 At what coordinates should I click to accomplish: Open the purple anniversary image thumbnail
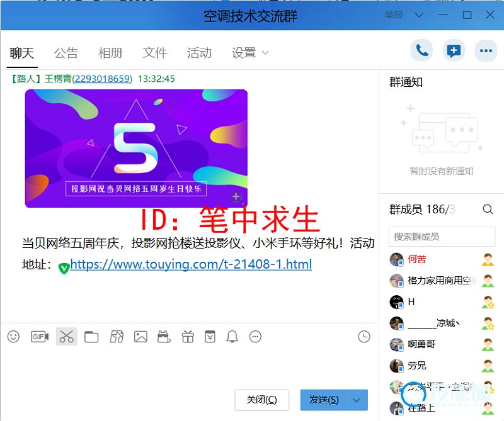point(136,149)
